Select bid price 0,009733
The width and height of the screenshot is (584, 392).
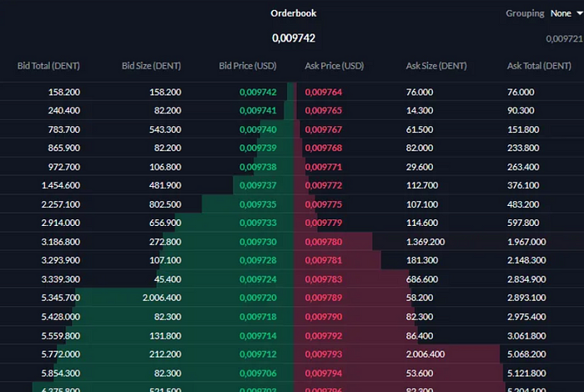coord(258,223)
